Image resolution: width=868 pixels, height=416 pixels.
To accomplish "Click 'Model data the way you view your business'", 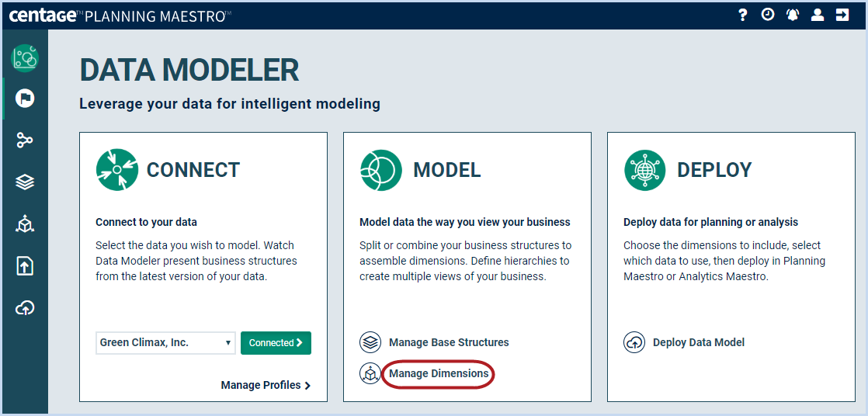I will coord(465,223).
